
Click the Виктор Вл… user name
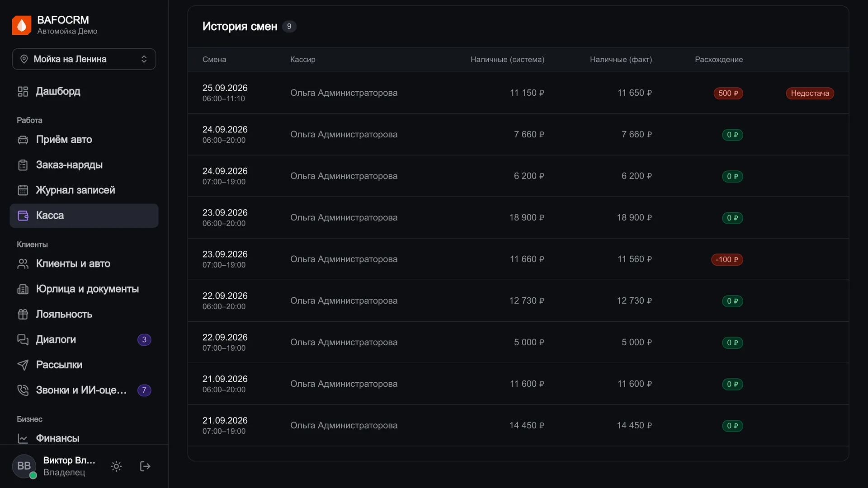click(69, 460)
